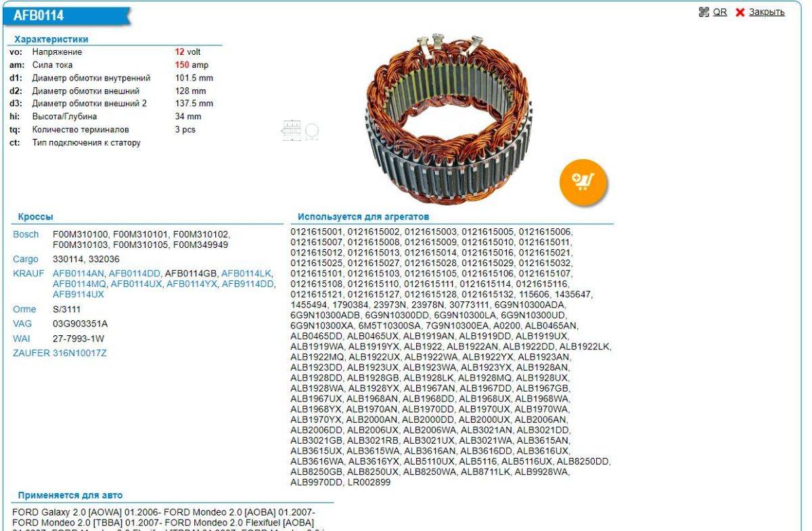Viewport: 812px width, 531px height.
Task: Click the red X close icon
Action: pos(740,12)
